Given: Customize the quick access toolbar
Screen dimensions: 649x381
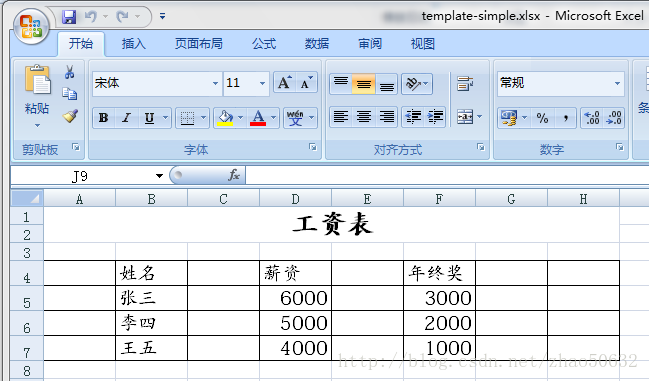Looking at the screenshot, I should pyautogui.click(x=162, y=16).
